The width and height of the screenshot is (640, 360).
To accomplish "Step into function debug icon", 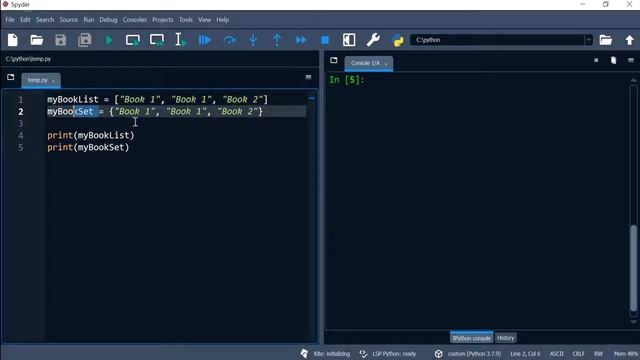I will click(x=253, y=40).
